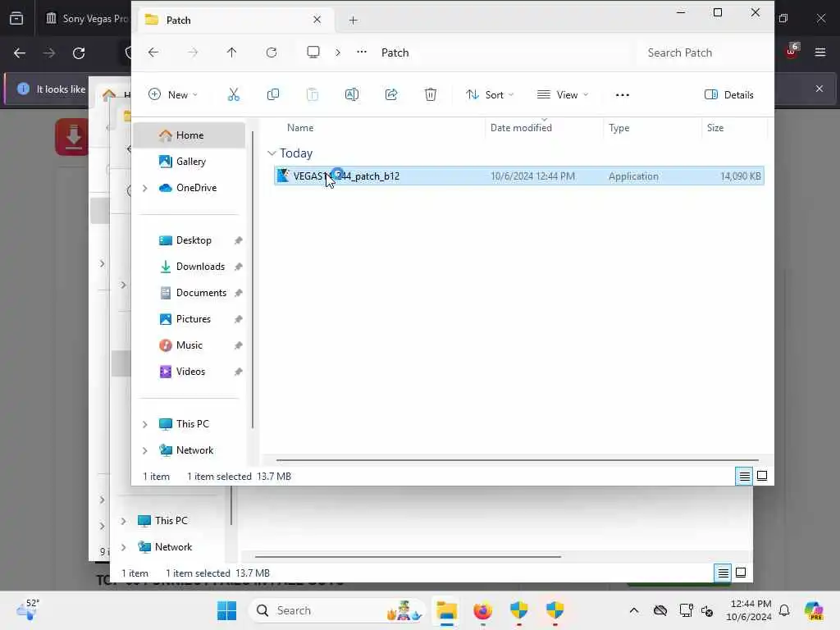Screen dimensions: 840x630
Task: Click the horizontal scrollbar in Patch window
Action: coord(517,459)
